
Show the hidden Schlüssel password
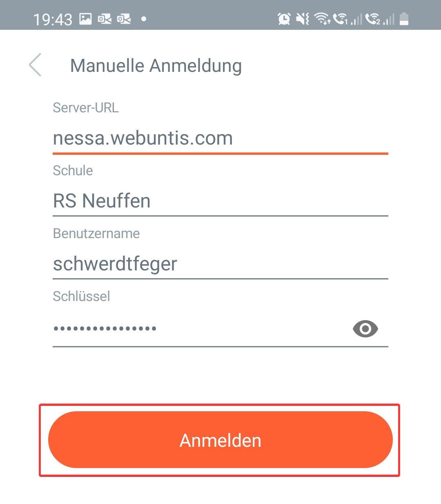[x=365, y=329]
